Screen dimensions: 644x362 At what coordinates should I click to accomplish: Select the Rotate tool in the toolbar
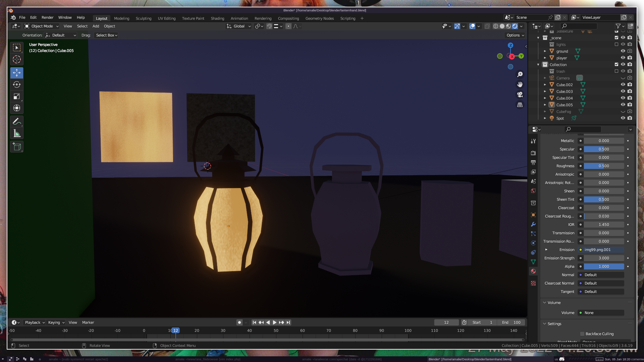point(17,84)
